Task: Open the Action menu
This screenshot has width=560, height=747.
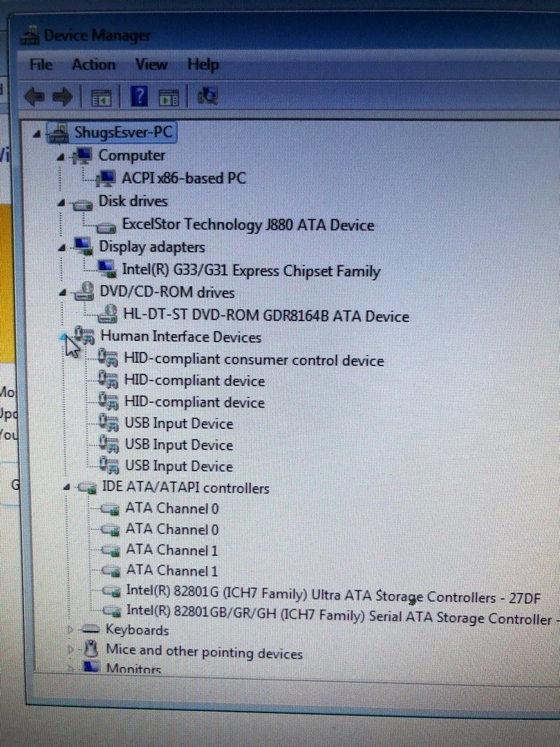Action: [x=94, y=64]
